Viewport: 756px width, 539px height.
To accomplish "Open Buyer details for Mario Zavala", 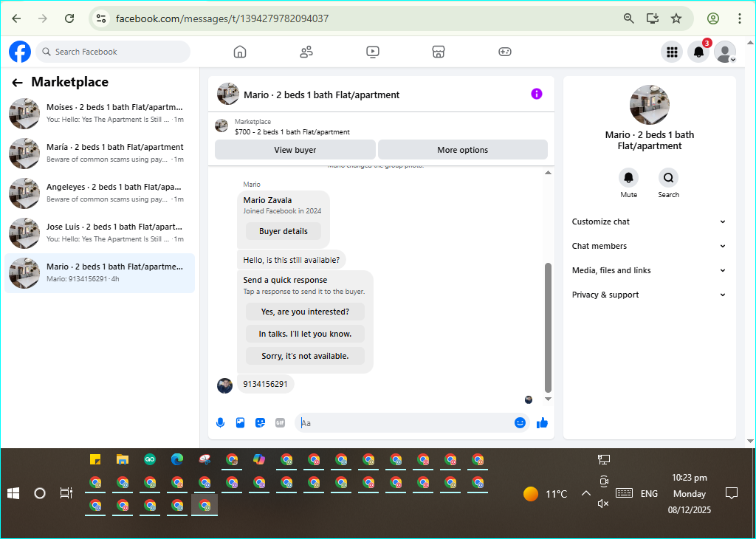I will [283, 231].
